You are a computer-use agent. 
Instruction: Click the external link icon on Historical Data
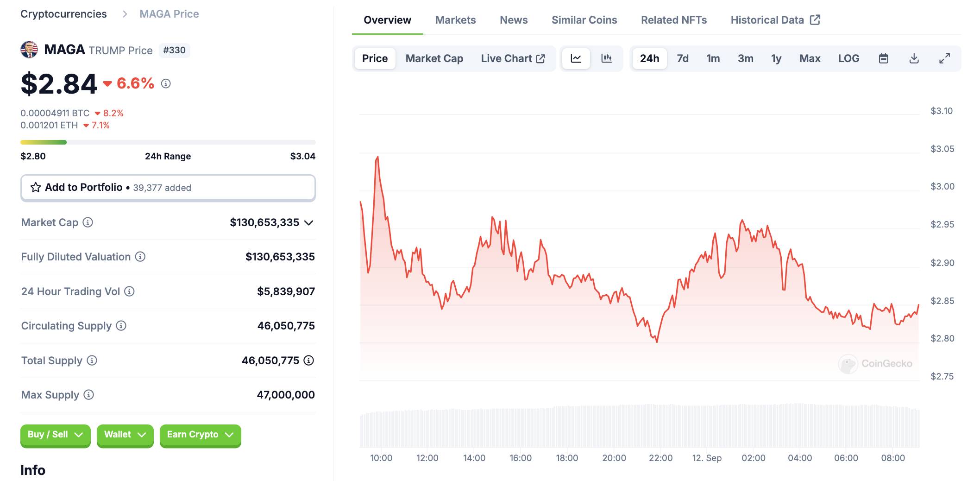[x=815, y=20]
